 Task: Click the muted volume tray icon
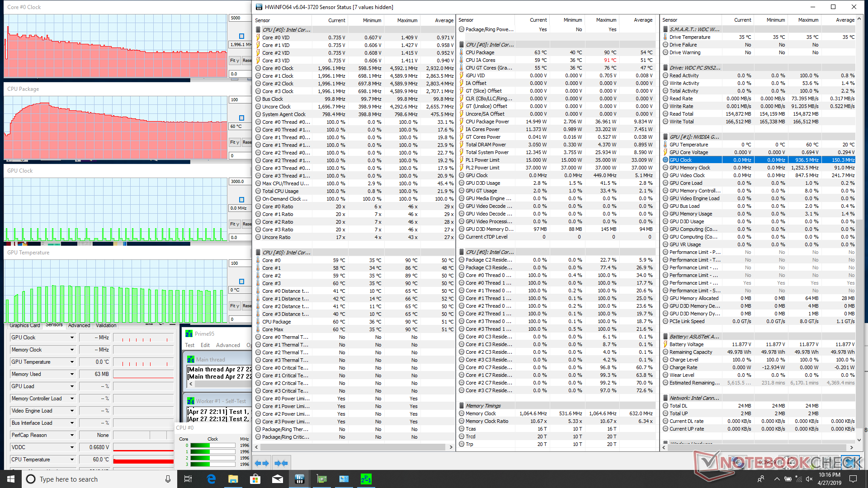pyautogui.click(x=809, y=479)
